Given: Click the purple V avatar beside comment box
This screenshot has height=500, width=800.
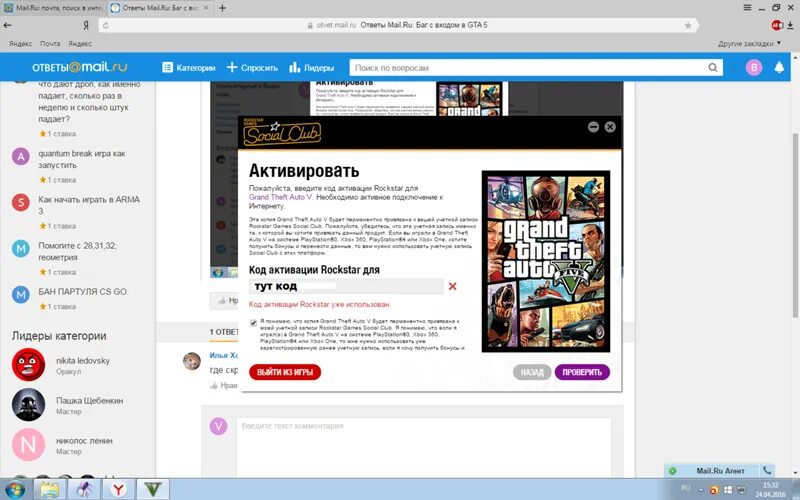Looking at the screenshot, I should [x=218, y=426].
